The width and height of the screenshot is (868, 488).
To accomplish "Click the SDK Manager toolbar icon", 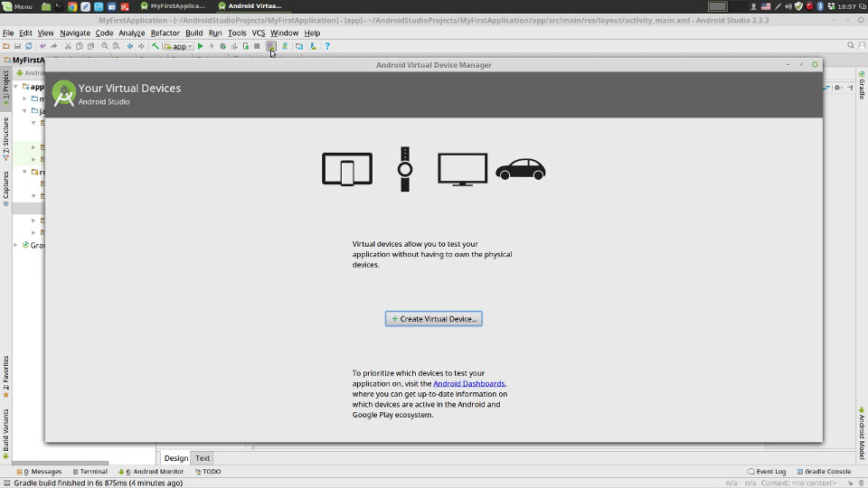I will 285,46.
